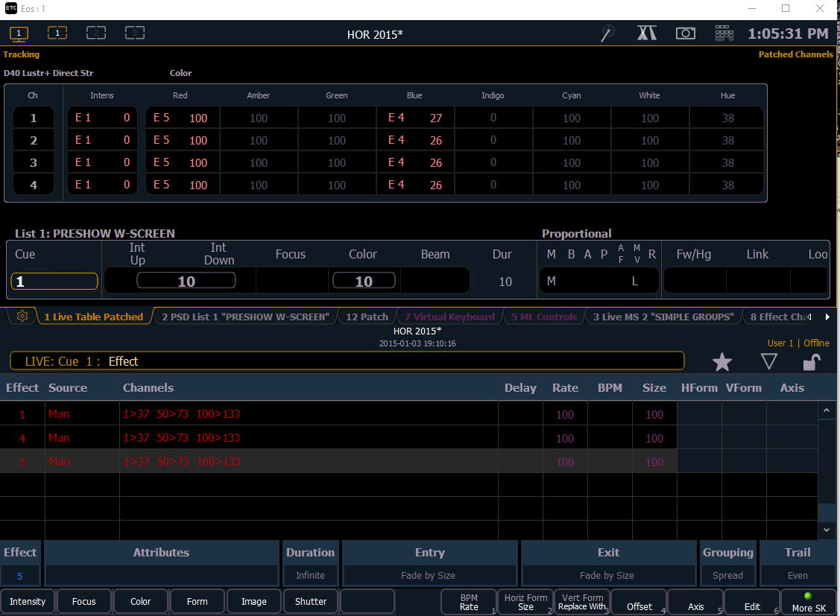Screen dimensions: 840x616
Task: Open the Duration field showing Infinite
Action: (310, 576)
